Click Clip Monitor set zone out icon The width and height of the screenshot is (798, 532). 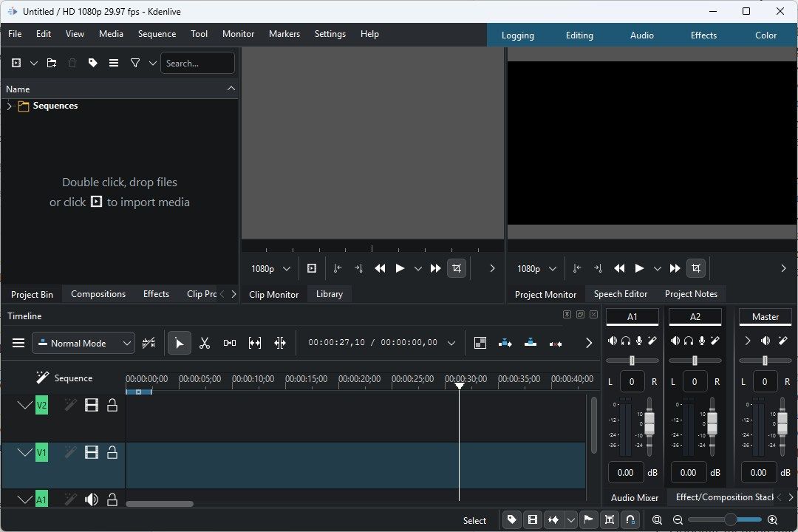[358, 268]
